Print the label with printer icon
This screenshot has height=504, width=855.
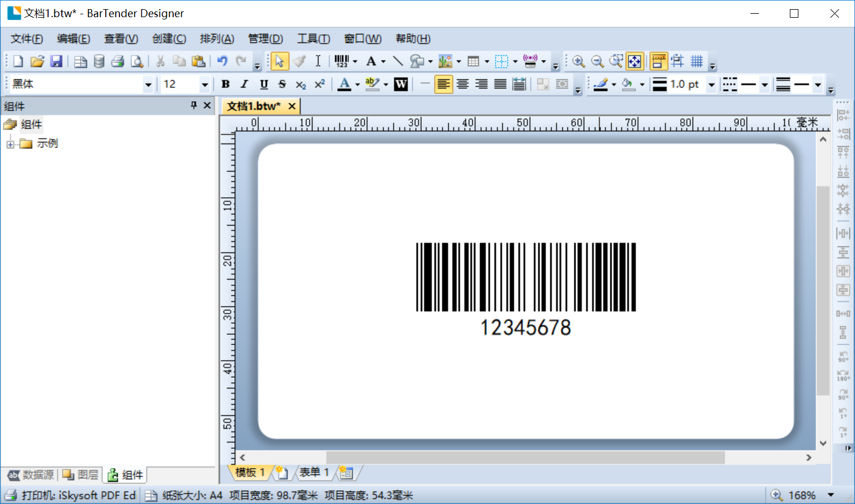118,61
